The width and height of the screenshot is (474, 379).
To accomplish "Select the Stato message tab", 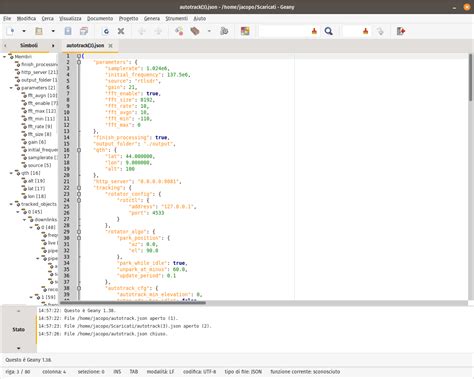I will pyautogui.click(x=19, y=329).
